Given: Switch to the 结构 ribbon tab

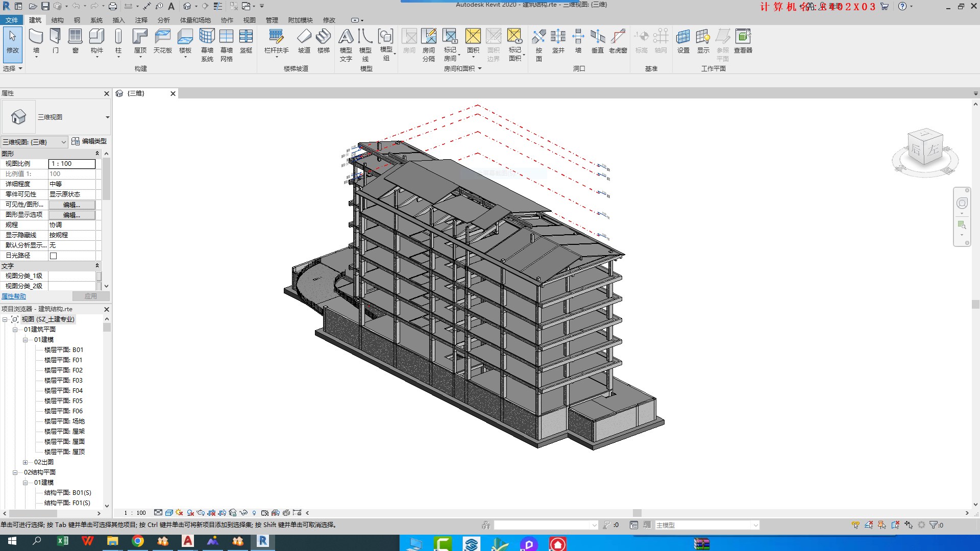Looking at the screenshot, I should 57,20.
